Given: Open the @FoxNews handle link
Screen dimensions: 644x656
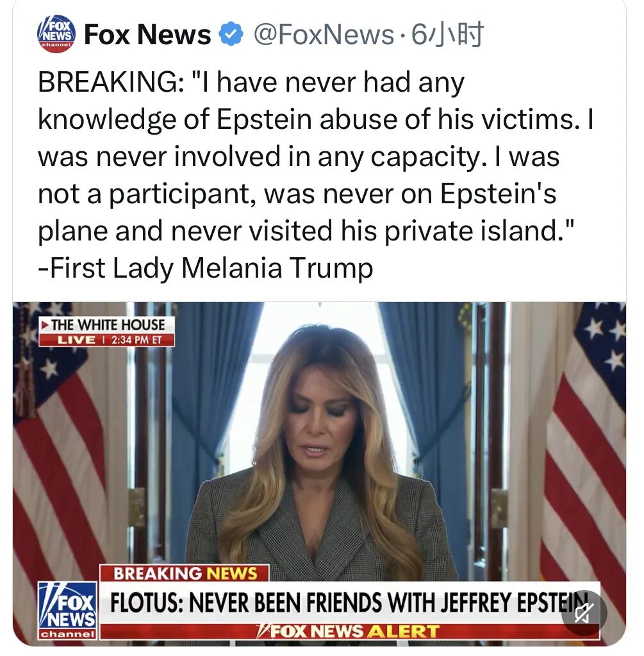Looking at the screenshot, I should pos(323,34).
